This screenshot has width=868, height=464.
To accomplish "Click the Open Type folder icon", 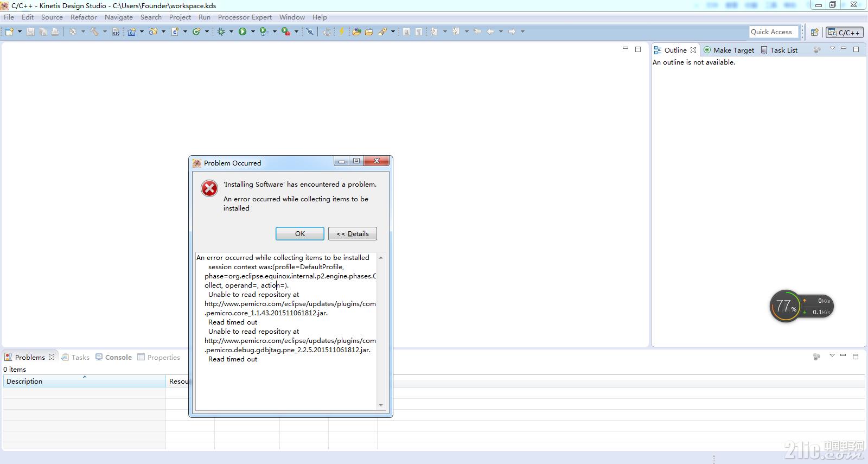I will tap(357, 31).
